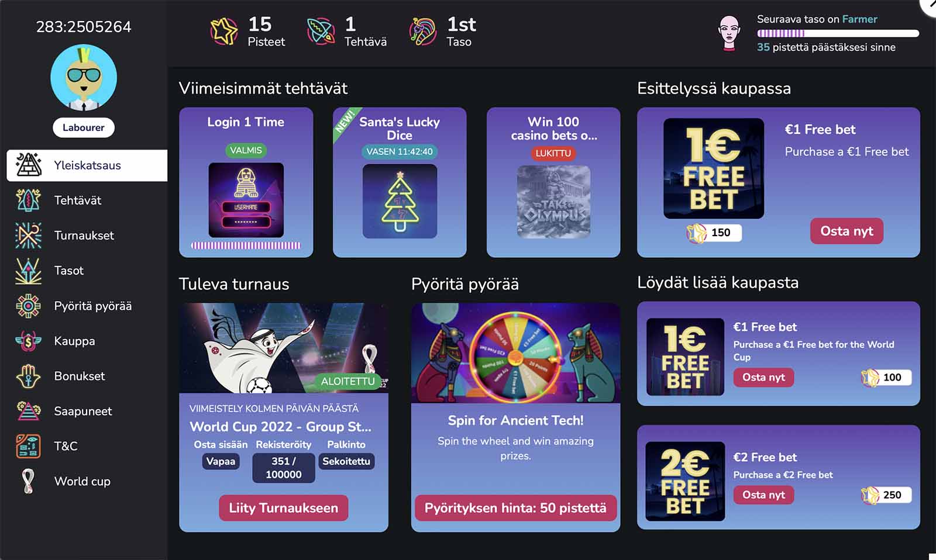This screenshot has height=560, width=936.
Task: Click the Pisteet star icon in header
Action: coord(224,31)
